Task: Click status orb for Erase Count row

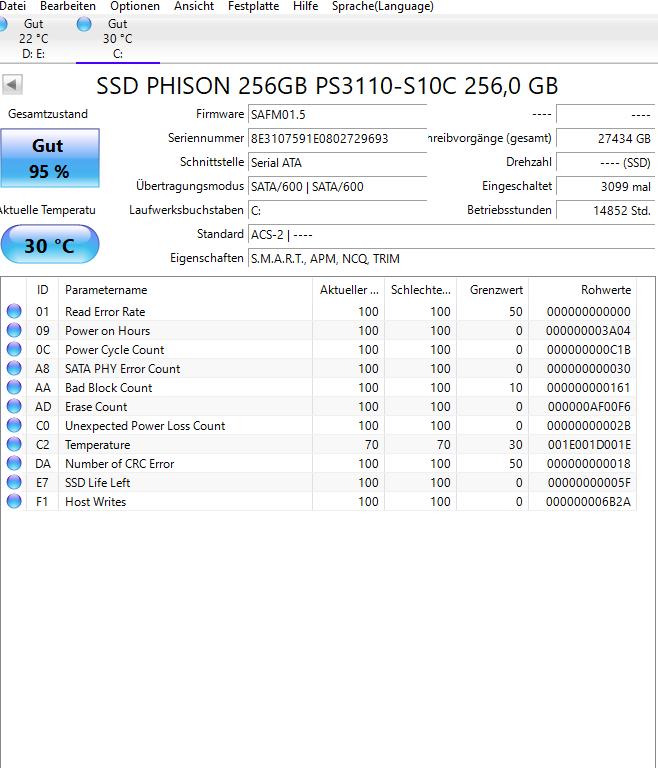Action: pos(14,406)
